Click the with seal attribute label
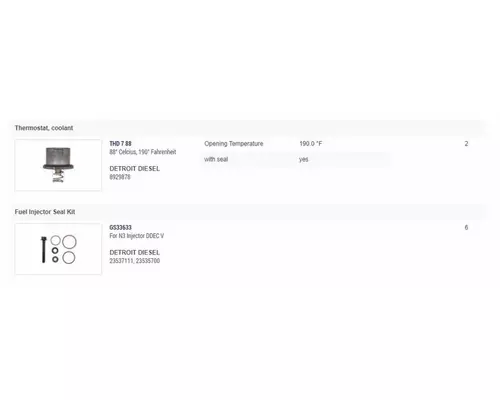Screen dimensions: 500x400 click(216, 159)
